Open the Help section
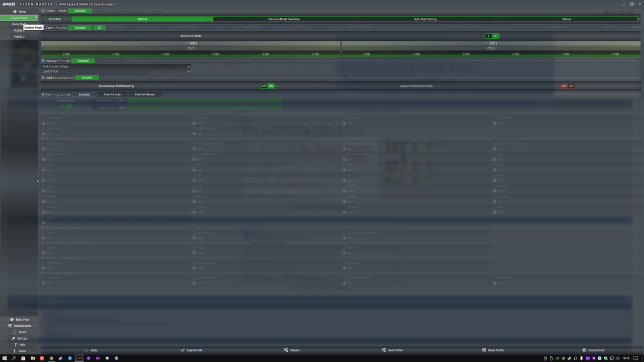The height and width of the screenshot is (362, 644). (20, 344)
